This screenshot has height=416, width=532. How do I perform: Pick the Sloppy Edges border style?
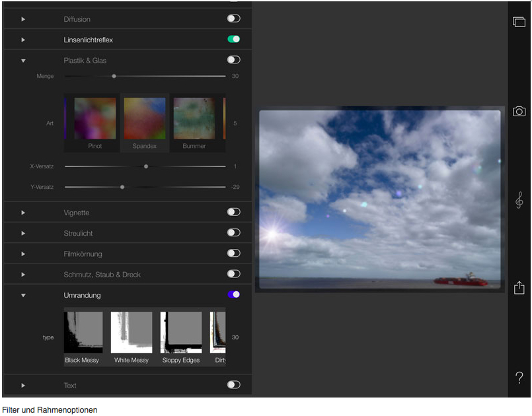[x=180, y=333]
